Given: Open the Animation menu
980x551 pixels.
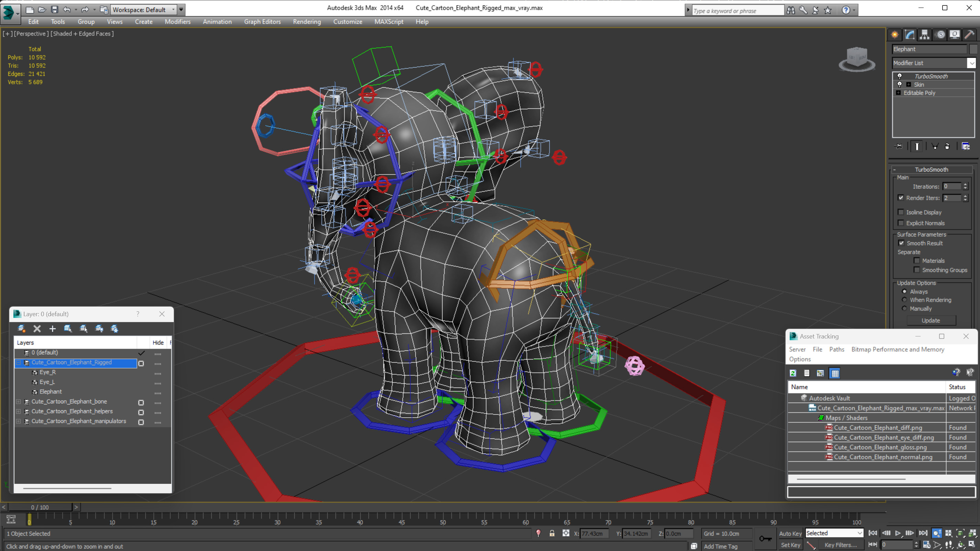Looking at the screenshot, I should 217,22.
